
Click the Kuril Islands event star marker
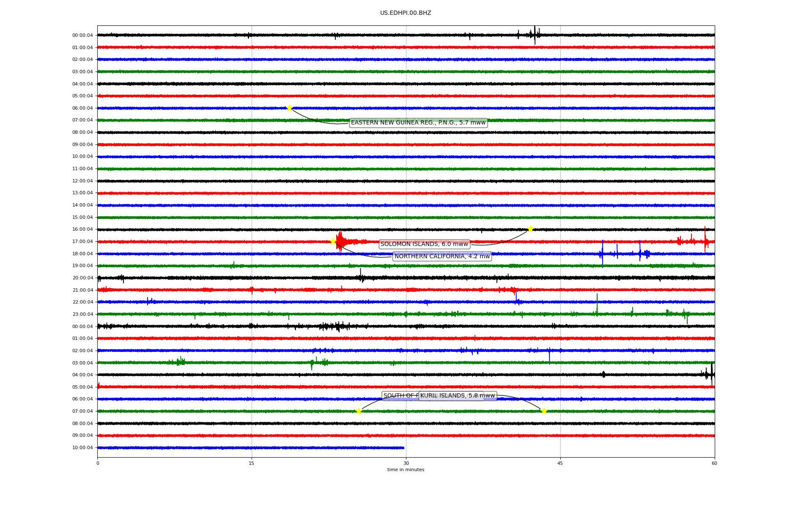pyautogui.click(x=544, y=411)
